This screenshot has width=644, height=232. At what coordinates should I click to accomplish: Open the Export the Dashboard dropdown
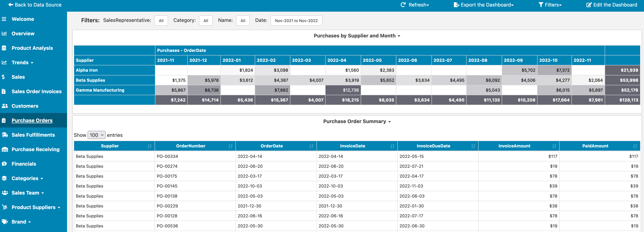[x=484, y=5]
